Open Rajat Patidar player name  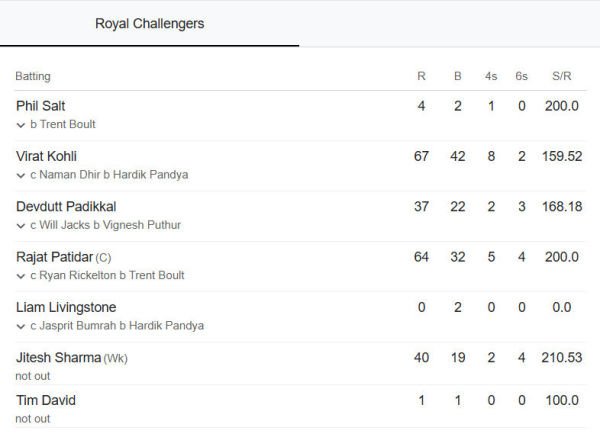pos(55,257)
